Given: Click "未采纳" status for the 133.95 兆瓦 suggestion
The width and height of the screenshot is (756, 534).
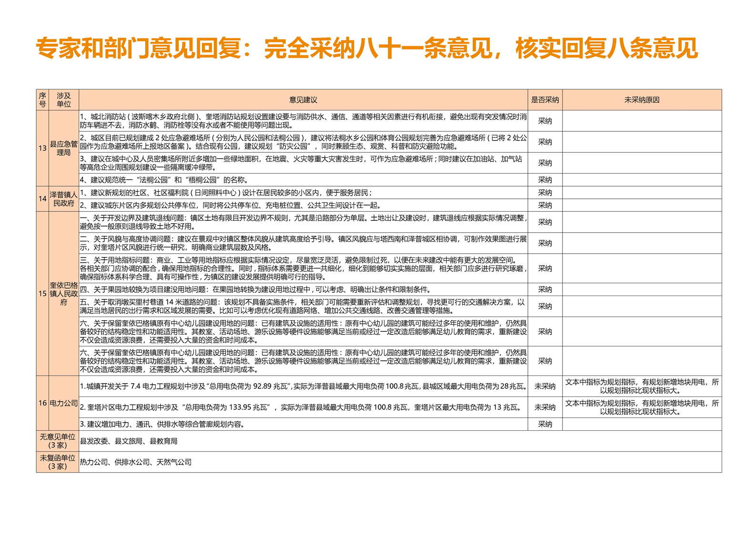Looking at the screenshot, I should click(x=545, y=407).
